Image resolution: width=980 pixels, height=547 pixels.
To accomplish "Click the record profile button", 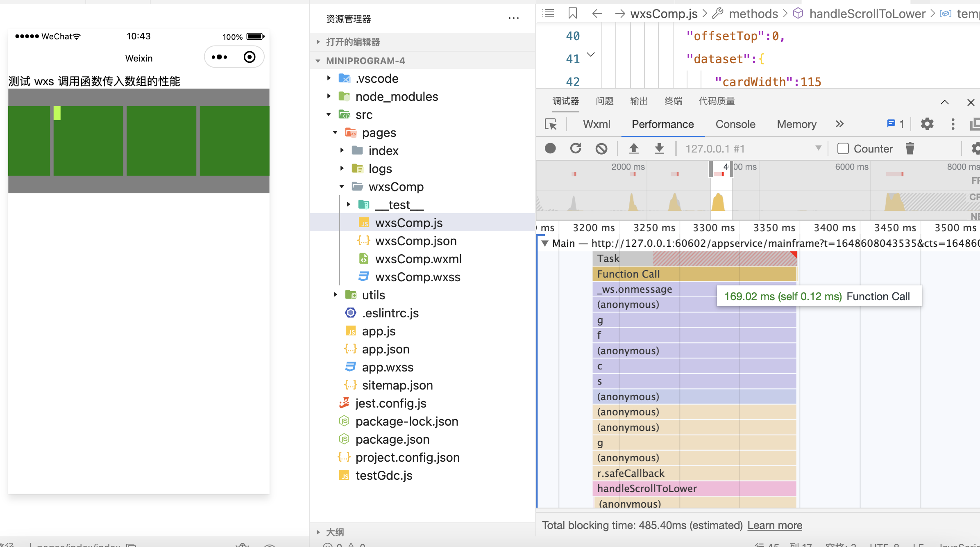I will coord(550,148).
